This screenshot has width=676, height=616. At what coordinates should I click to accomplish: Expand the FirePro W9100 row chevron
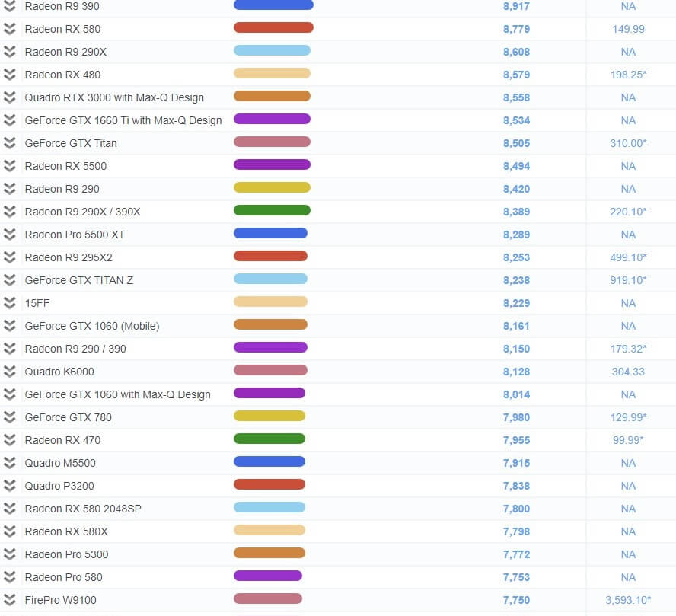9,600
